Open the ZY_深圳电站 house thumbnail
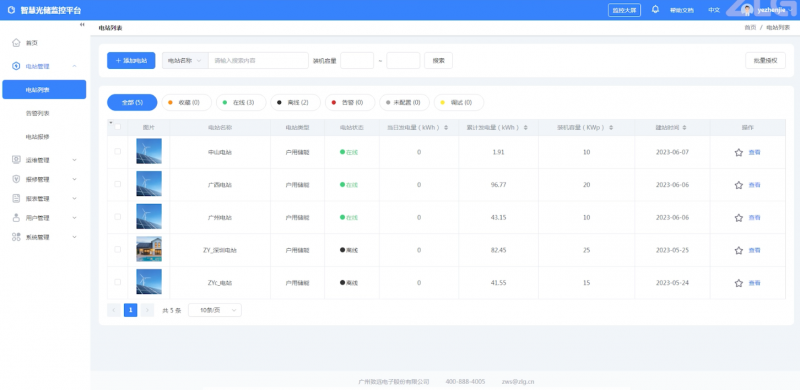 click(x=149, y=249)
